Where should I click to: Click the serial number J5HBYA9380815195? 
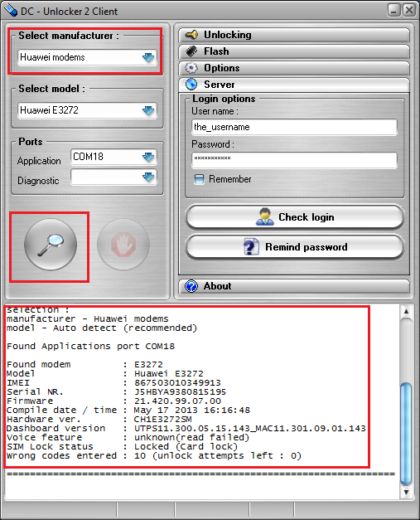tap(181, 392)
